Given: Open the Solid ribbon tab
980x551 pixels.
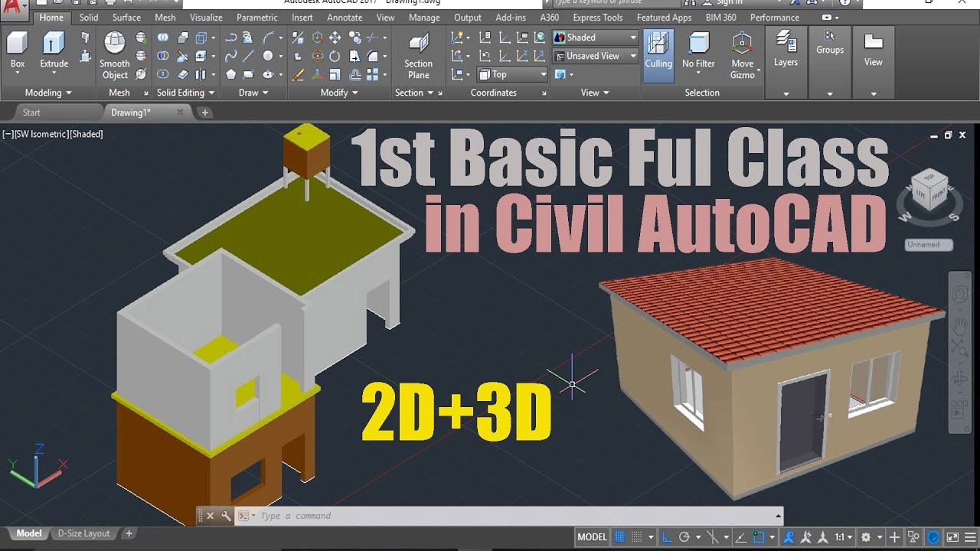Looking at the screenshot, I should coord(89,18).
